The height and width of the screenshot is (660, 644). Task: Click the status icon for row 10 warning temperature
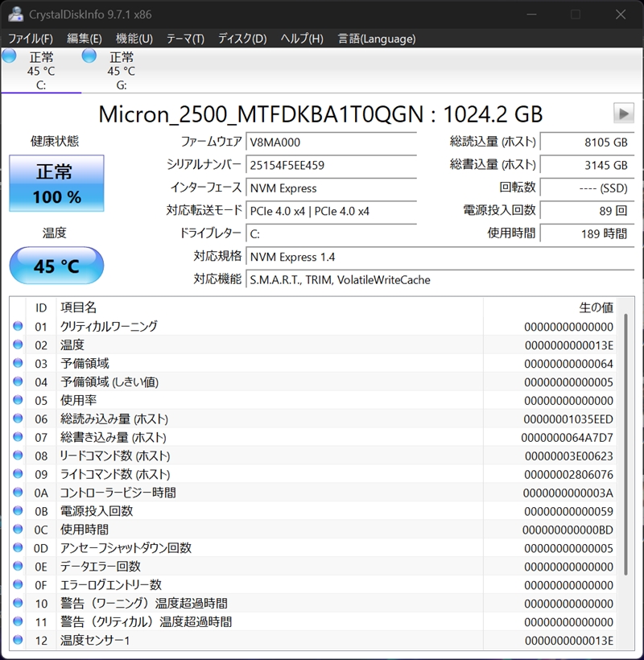point(18,603)
